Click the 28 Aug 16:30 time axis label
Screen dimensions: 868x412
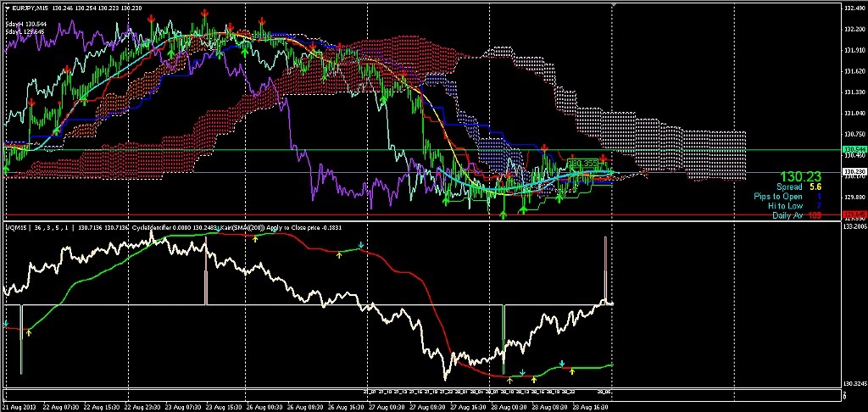pyautogui.click(x=589, y=406)
